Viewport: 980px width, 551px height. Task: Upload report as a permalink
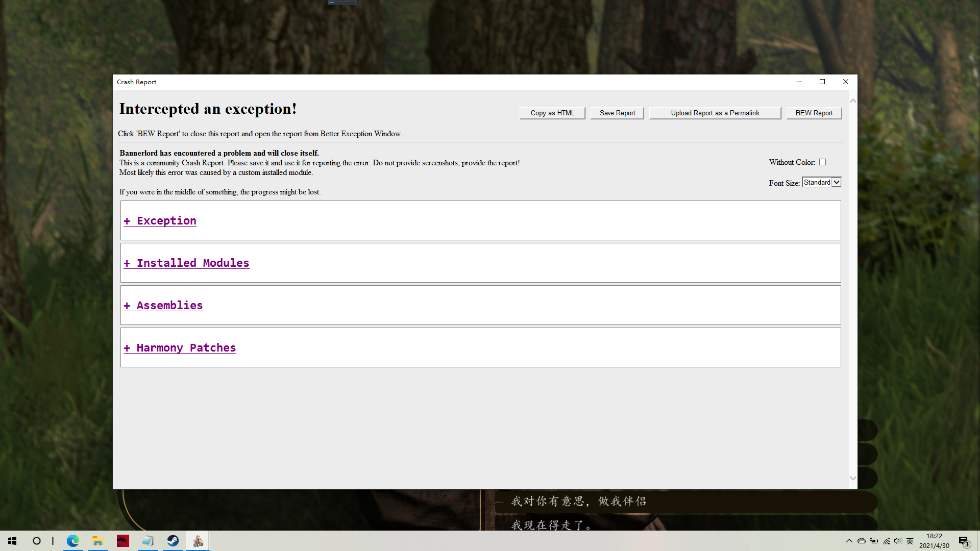coord(715,113)
